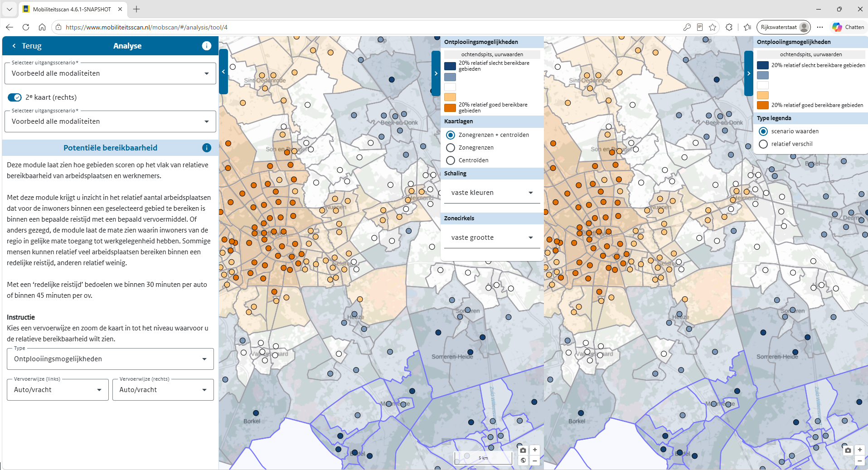Open the Zonecirkels vaste grootte dropdown
Viewport: 868px width, 470px height.
[492, 237]
